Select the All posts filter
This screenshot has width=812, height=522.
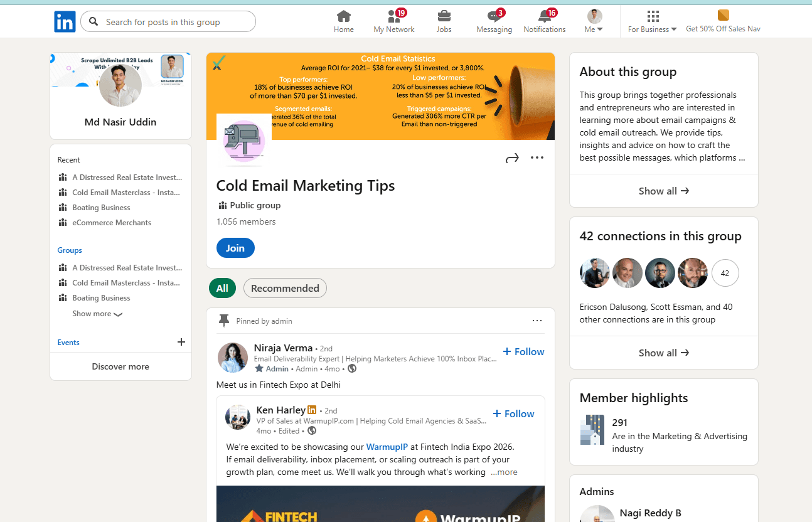click(x=222, y=288)
